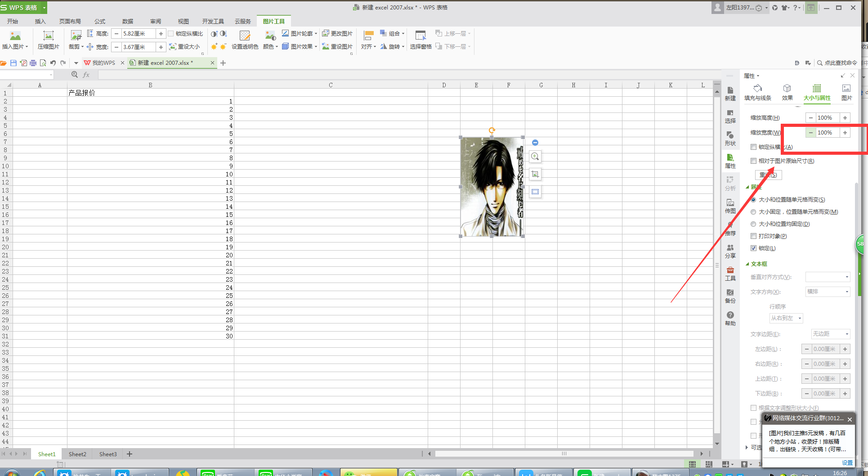Click 设置透明色 set transparent color
This screenshot has width=868, height=476.
pyautogui.click(x=245, y=40)
